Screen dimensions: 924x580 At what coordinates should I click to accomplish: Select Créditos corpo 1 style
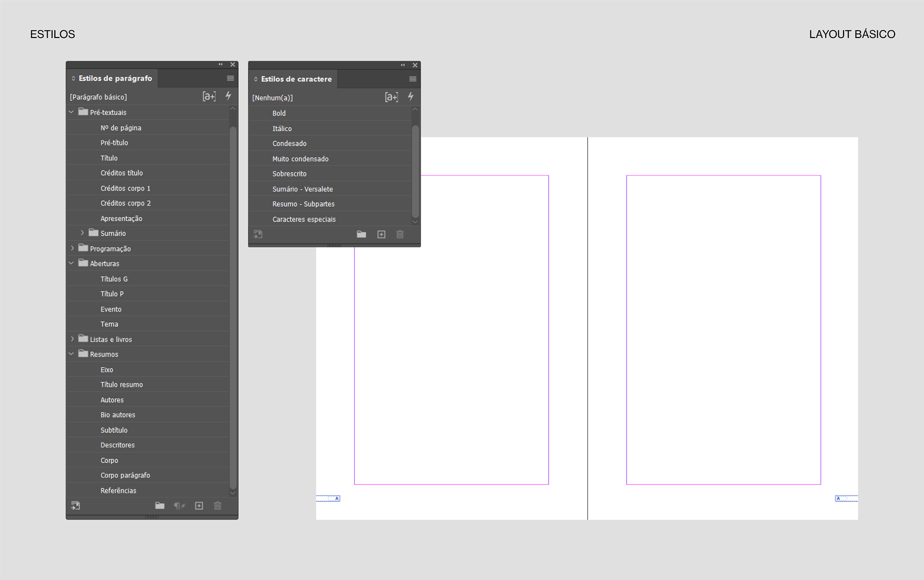point(148,188)
